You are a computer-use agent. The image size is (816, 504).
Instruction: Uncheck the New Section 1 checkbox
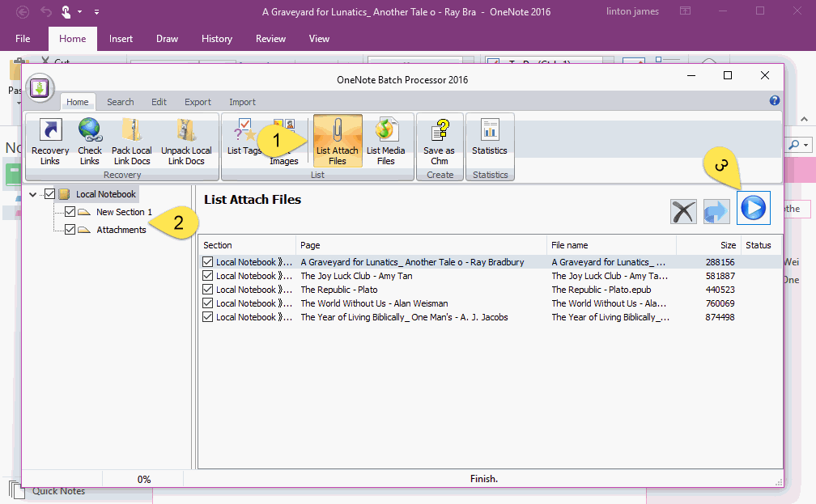click(70, 212)
